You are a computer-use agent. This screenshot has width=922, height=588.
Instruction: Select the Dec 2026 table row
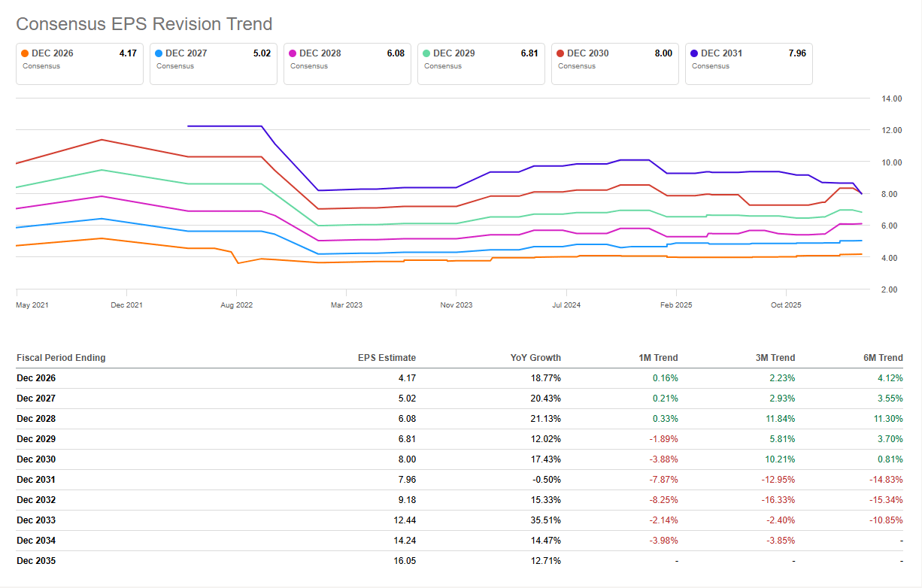(36, 378)
